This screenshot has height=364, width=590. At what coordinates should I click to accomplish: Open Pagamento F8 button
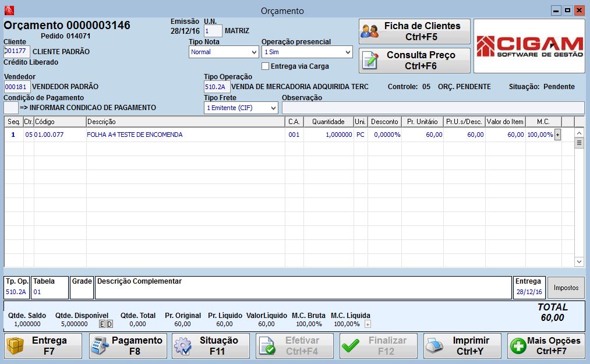pyautogui.click(x=128, y=346)
